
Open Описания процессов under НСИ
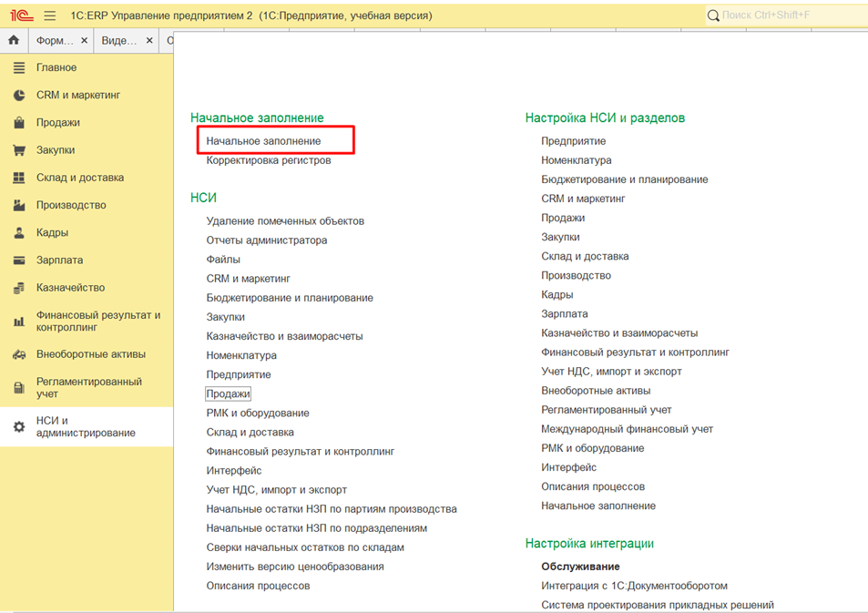tap(258, 586)
